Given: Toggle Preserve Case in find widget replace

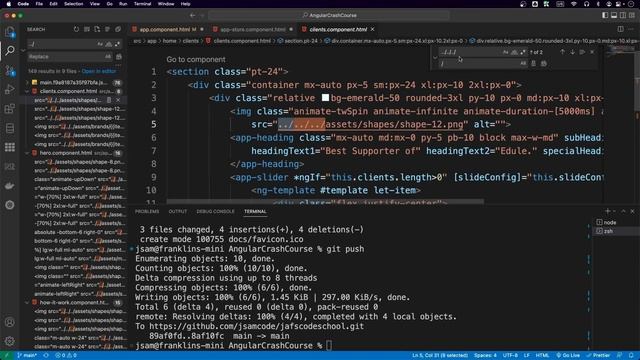Looking at the screenshot, I should pyautogui.click(x=523, y=64).
